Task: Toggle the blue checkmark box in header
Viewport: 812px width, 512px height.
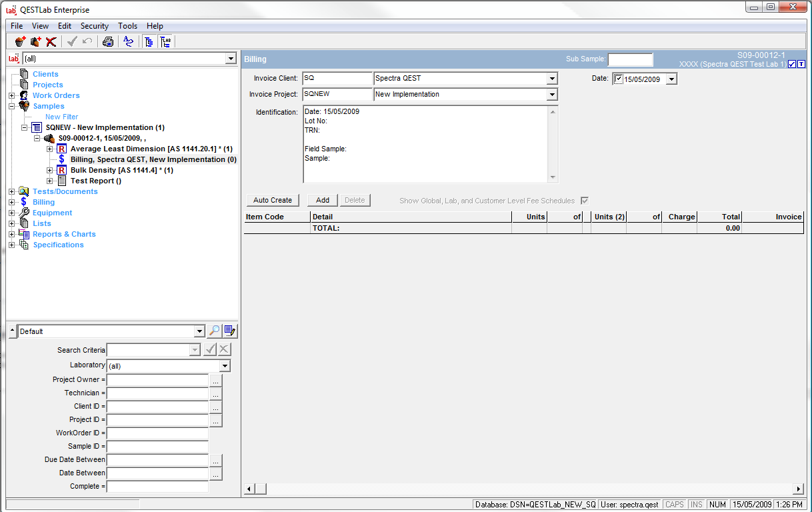Action: (792, 64)
